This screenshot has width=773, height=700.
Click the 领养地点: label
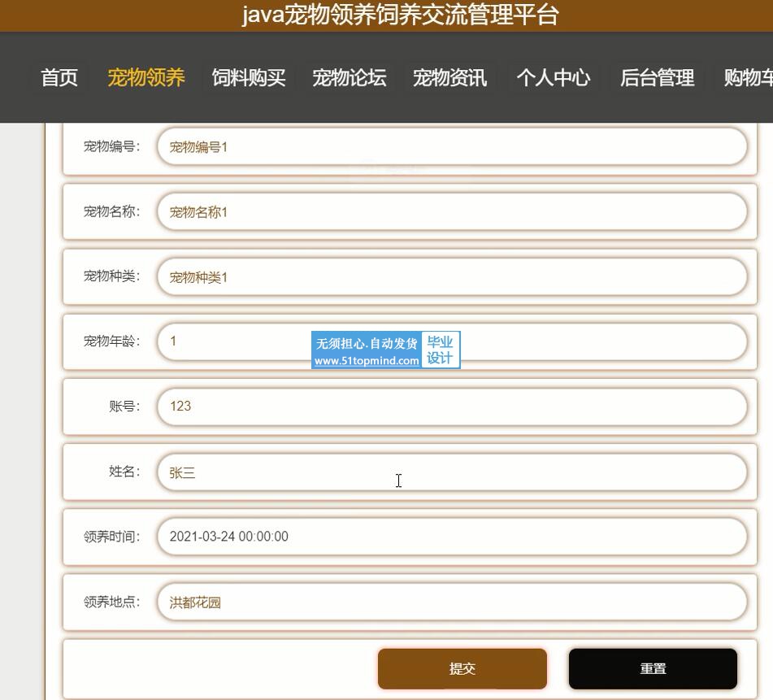click(112, 602)
